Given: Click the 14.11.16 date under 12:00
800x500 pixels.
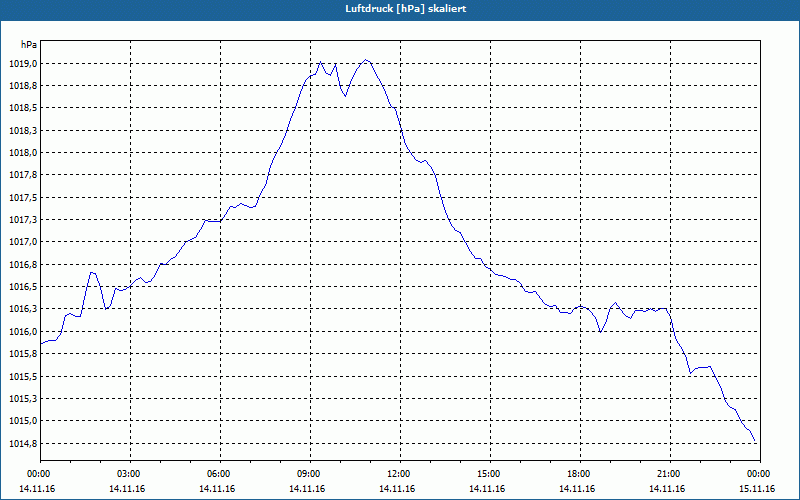Looking at the screenshot, I should coord(397,489).
